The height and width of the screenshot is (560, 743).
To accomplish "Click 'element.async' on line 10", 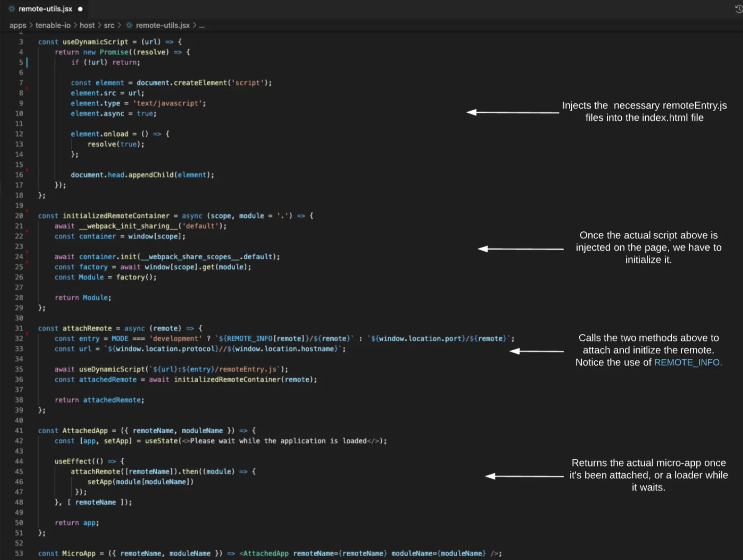I will click(97, 113).
